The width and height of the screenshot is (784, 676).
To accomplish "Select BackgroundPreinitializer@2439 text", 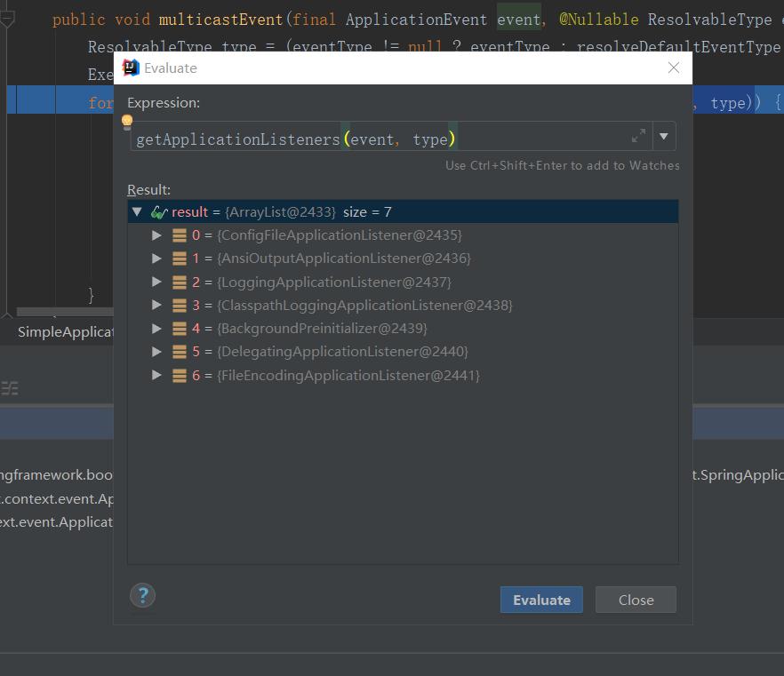I will coord(322,329).
